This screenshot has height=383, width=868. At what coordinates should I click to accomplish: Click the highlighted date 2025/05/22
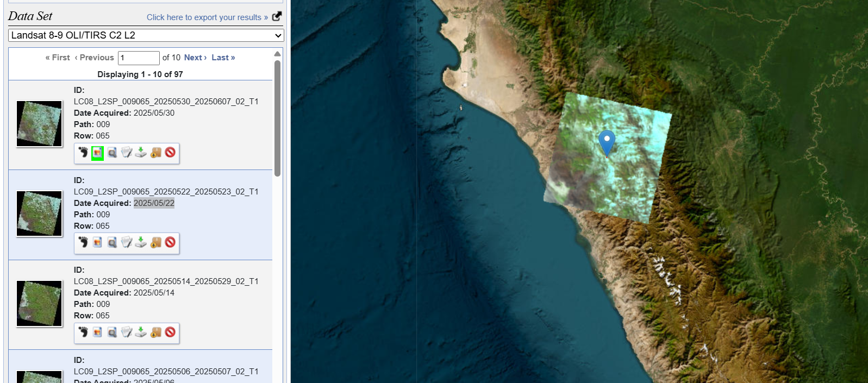click(x=154, y=203)
